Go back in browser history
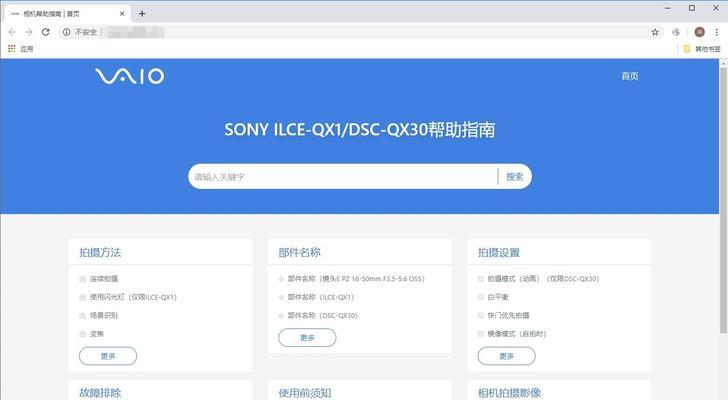728x400 pixels. coord(12,32)
